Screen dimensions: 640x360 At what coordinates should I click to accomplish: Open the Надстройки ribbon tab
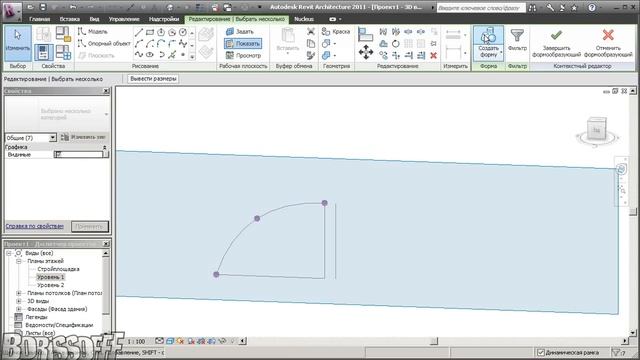pyautogui.click(x=164, y=19)
